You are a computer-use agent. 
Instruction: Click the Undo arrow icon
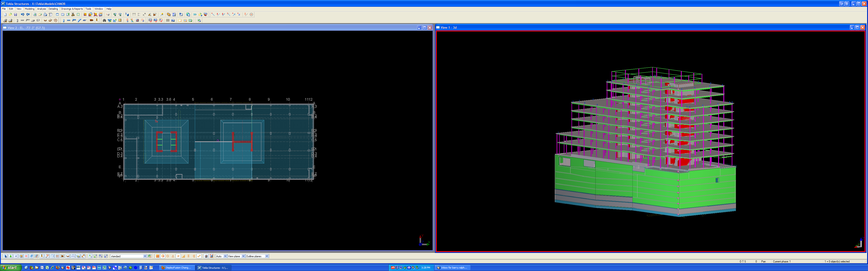22,14
